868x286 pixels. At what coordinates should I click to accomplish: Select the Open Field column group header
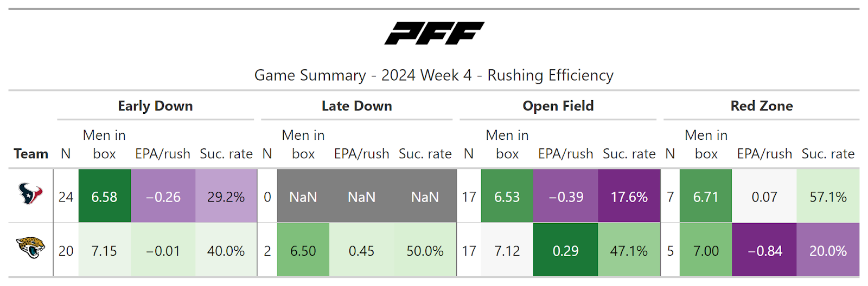pyautogui.click(x=558, y=106)
